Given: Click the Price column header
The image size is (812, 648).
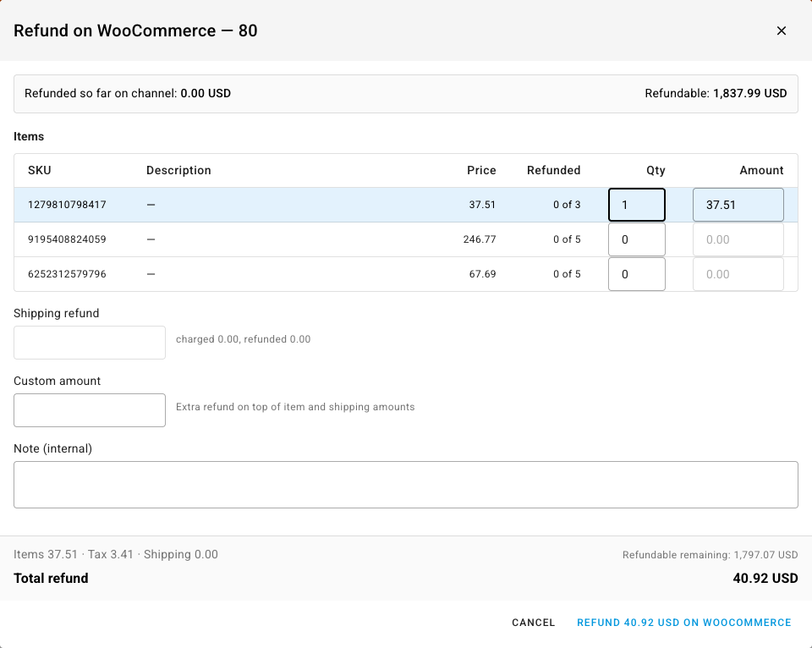Looking at the screenshot, I should pyautogui.click(x=481, y=170).
